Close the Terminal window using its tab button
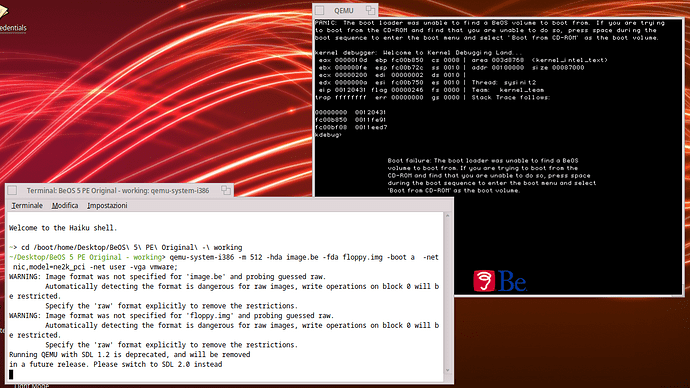The width and height of the screenshot is (690, 388). click(x=12, y=190)
